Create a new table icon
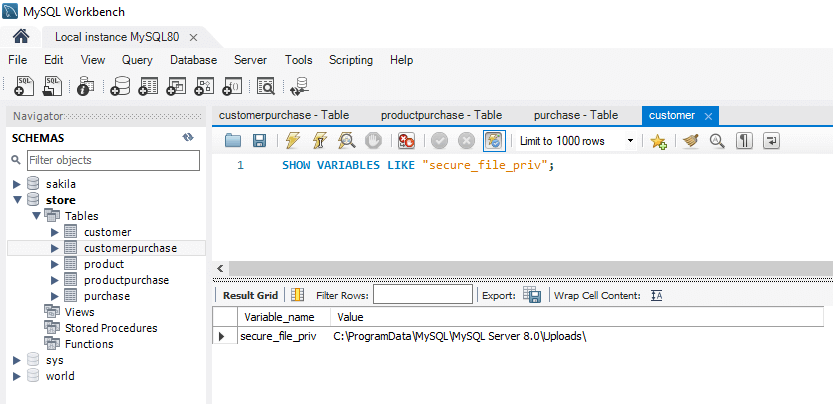Image resolution: width=833 pixels, height=404 pixels. [x=148, y=86]
